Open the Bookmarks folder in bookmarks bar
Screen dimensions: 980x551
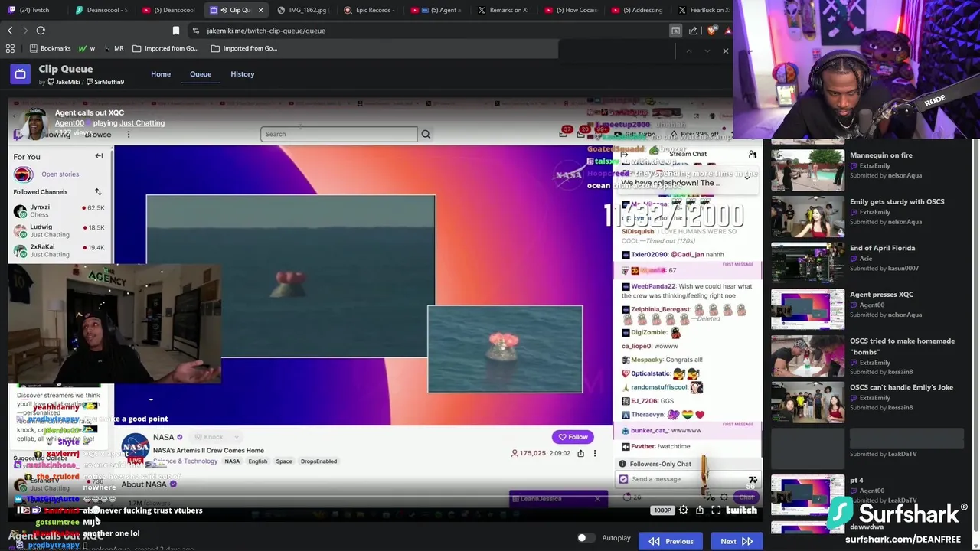(50, 48)
